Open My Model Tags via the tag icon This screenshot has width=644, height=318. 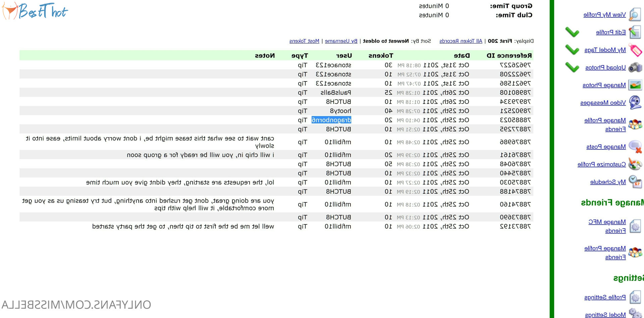click(635, 50)
